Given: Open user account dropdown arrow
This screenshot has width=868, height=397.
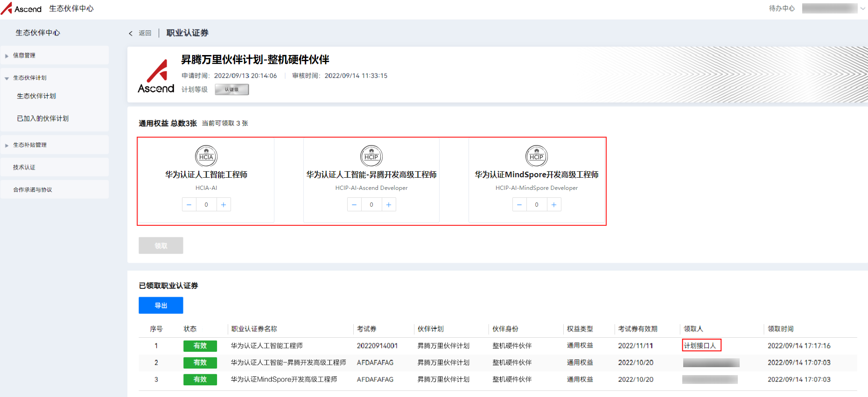Looking at the screenshot, I should 863,8.
